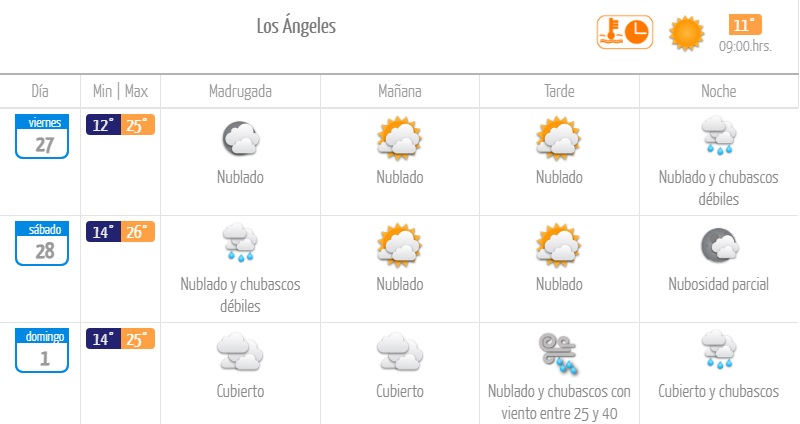This screenshot has width=800, height=424.
Task: Click Friday Mañana sun-and-cloud icon
Action: pyautogui.click(x=400, y=139)
